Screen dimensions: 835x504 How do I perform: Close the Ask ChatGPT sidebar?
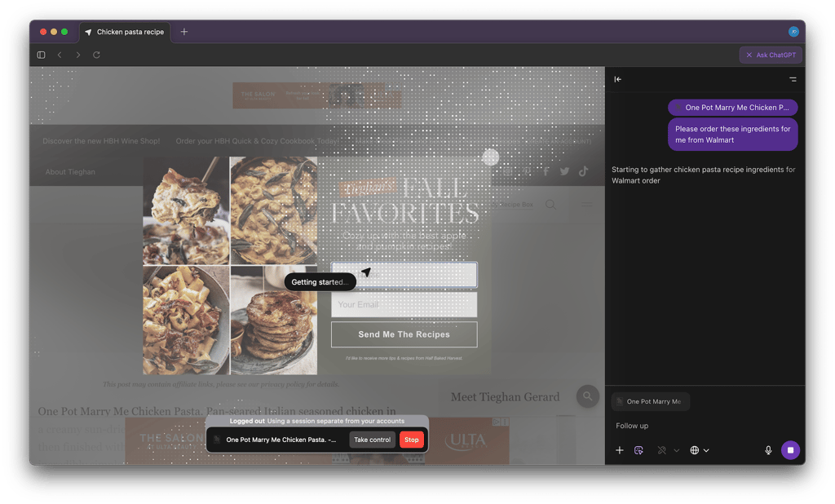[771, 55]
